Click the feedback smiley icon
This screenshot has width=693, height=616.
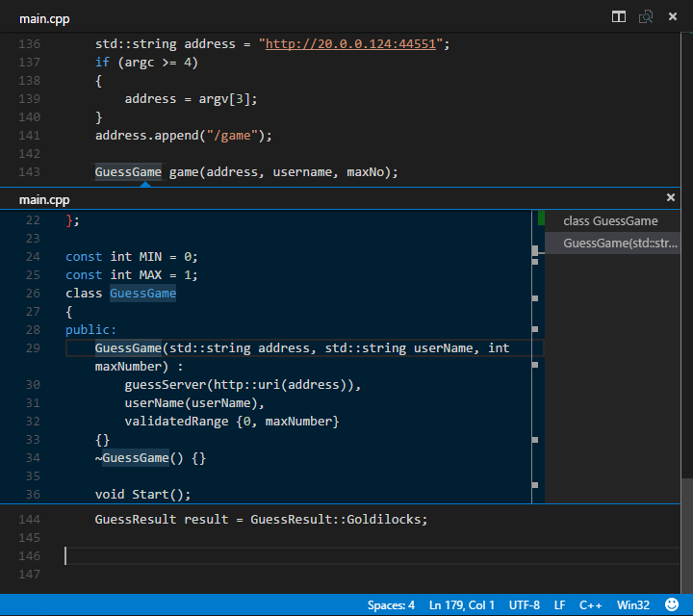[672, 605]
